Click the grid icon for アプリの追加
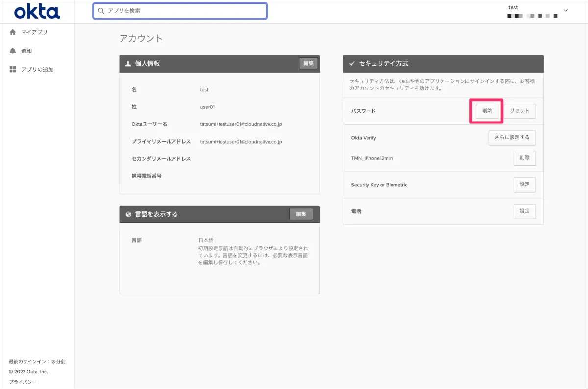This screenshot has height=389, width=588. (x=13, y=70)
